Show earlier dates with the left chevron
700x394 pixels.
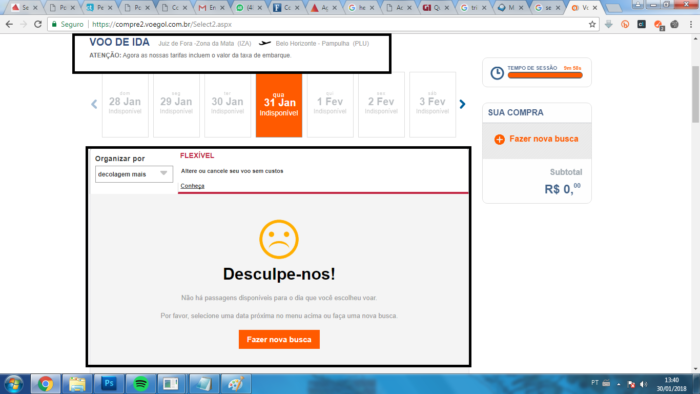[x=94, y=104]
